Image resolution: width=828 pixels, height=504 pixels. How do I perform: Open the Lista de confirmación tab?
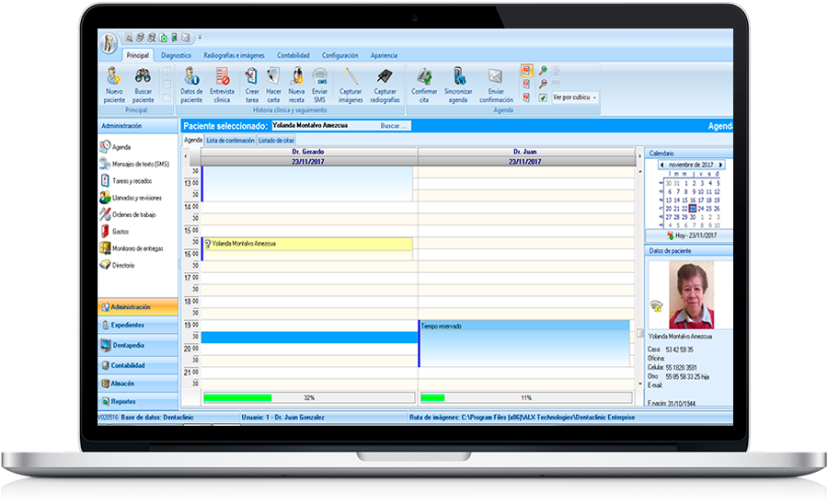tap(230, 140)
